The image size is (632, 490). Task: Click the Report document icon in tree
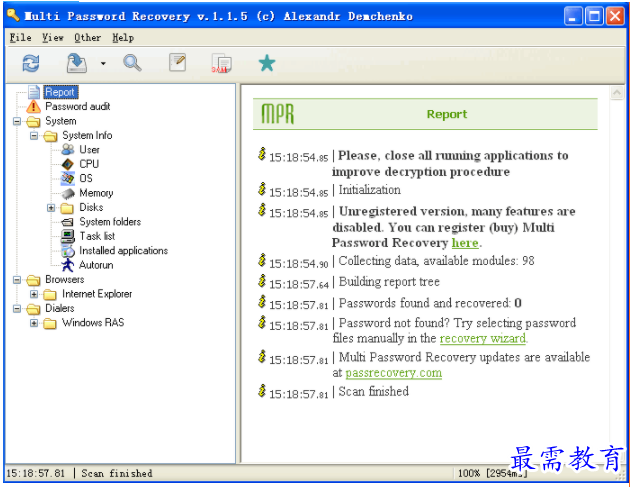(34, 92)
